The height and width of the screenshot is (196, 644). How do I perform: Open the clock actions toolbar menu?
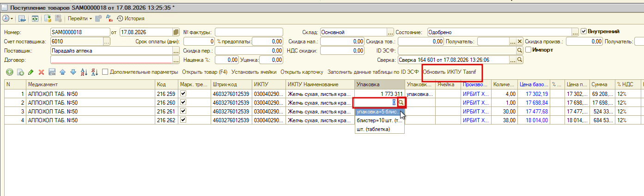tap(8, 18)
